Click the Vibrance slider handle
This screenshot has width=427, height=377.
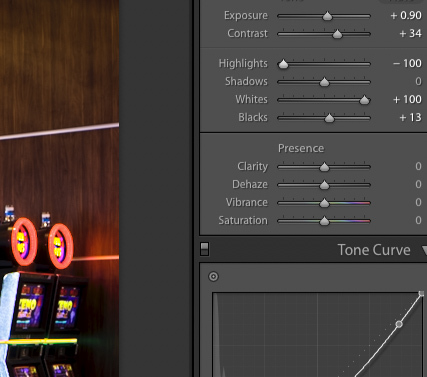pyautogui.click(x=324, y=203)
